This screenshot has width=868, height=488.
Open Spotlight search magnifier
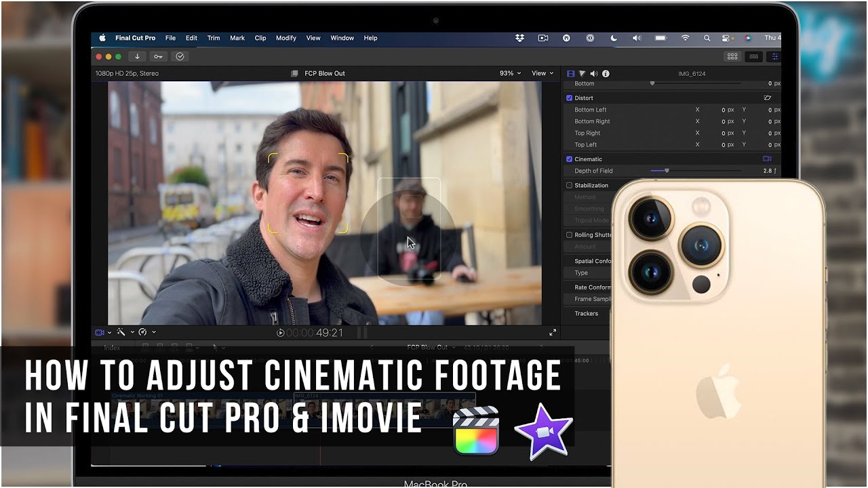707,38
